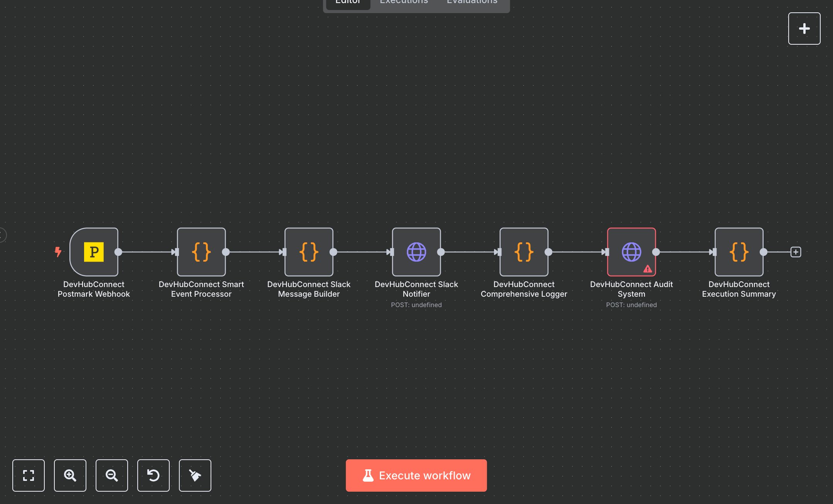Zoom in on the canvas
Screen dimensions: 833x504
click(70, 475)
